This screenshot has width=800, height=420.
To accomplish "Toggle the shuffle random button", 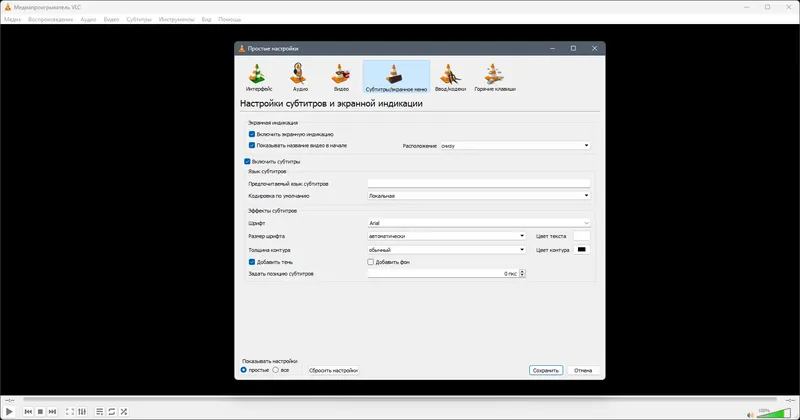I will [123, 411].
